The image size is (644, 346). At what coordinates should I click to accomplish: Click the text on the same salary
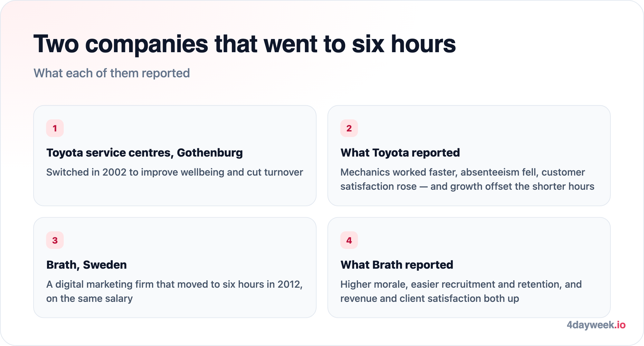(x=90, y=299)
